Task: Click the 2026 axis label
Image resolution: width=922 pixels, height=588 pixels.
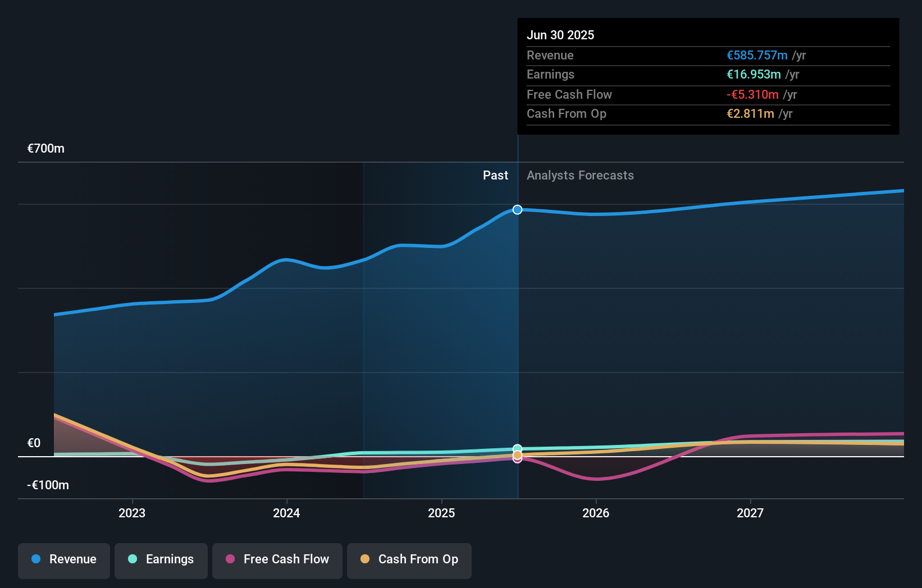Action: (x=596, y=513)
